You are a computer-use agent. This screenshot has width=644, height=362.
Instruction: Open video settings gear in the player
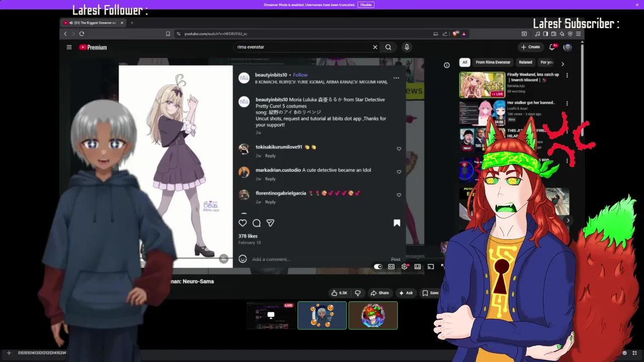click(x=405, y=266)
